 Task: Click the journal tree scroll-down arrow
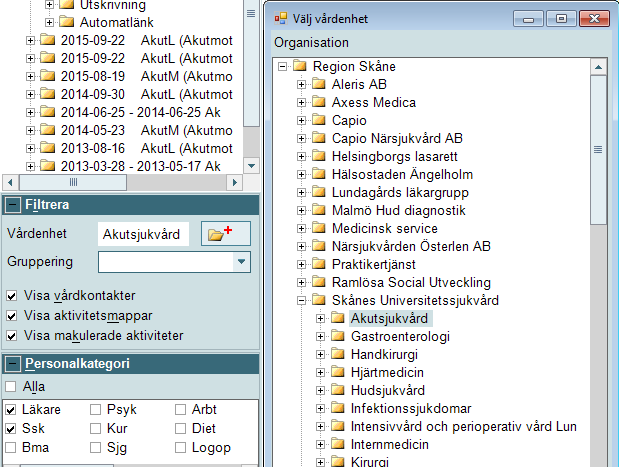(251, 166)
